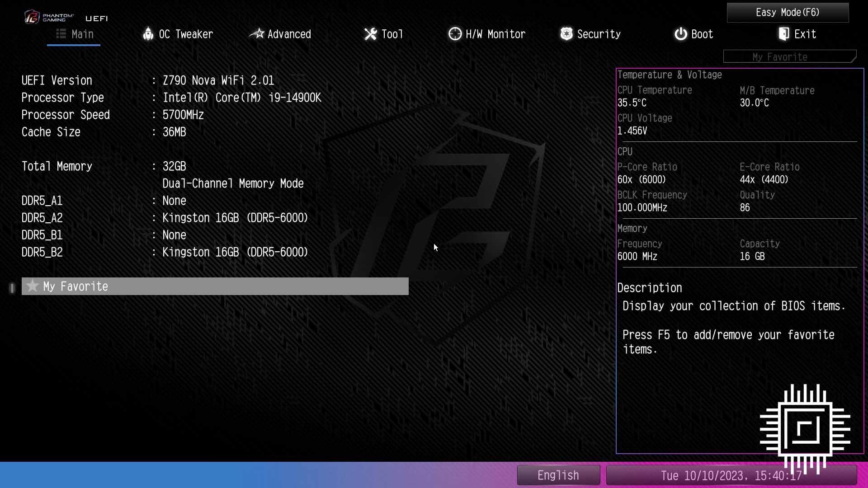Click 'Press F5 to add/remove' hint text

[728, 342]
